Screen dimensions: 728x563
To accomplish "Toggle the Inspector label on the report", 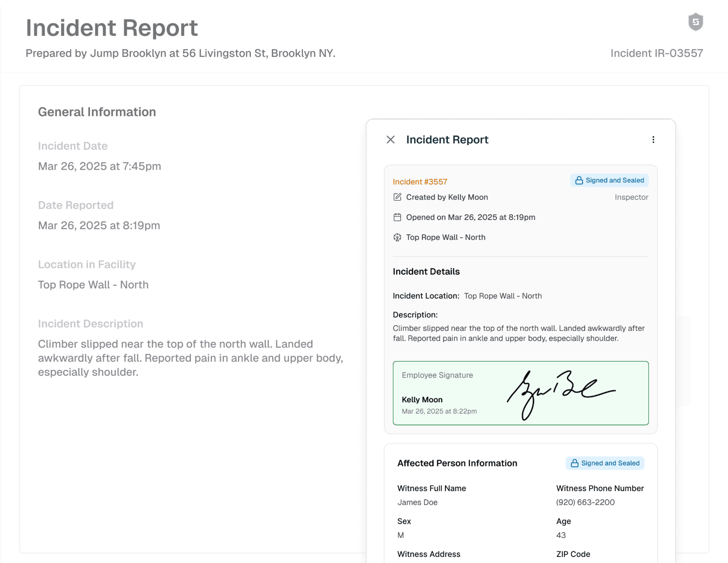I will click(x=631, y=197).
